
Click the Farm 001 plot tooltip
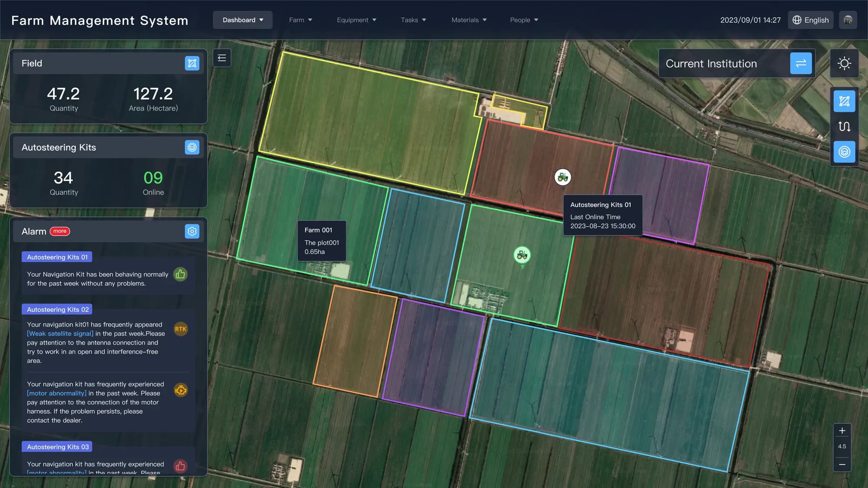coord(322,241)
